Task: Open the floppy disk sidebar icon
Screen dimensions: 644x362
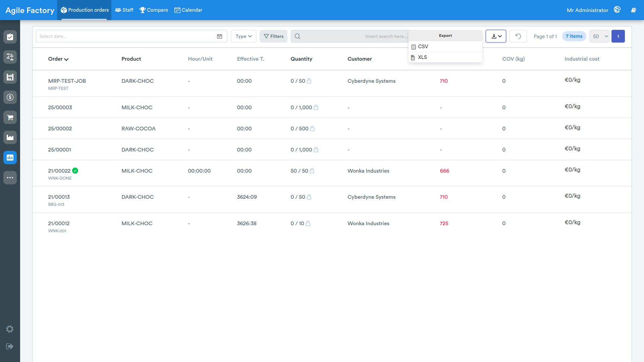Action: 10,77
